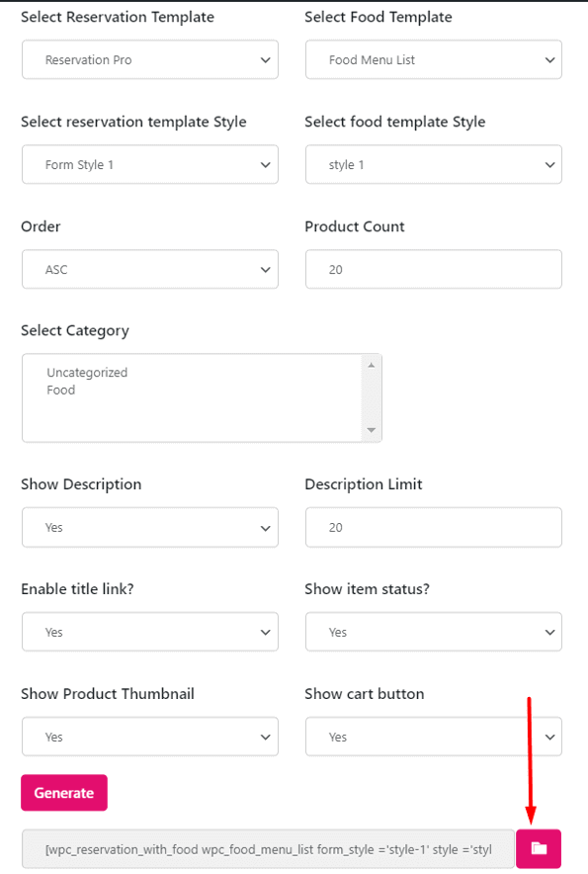Open the Show Product Thumbnail dropdown
Screen dimensions: 588x874
tap(150, 737)
